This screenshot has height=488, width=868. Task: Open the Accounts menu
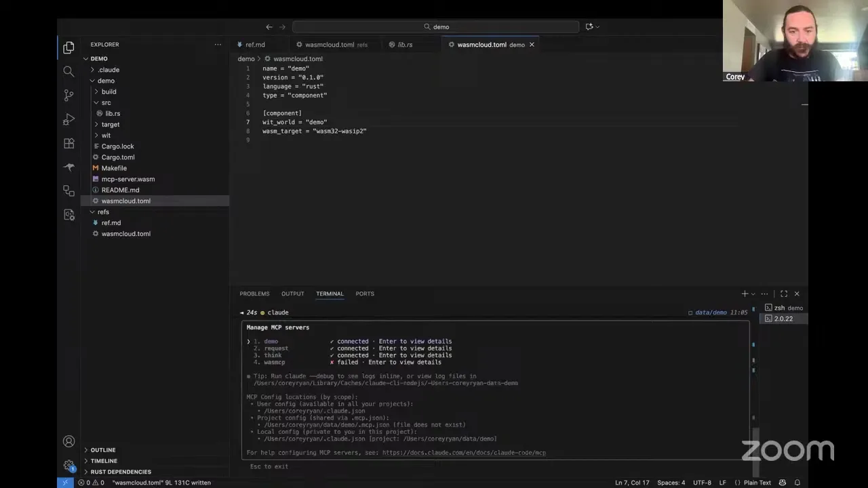click(x=68, y=441)
